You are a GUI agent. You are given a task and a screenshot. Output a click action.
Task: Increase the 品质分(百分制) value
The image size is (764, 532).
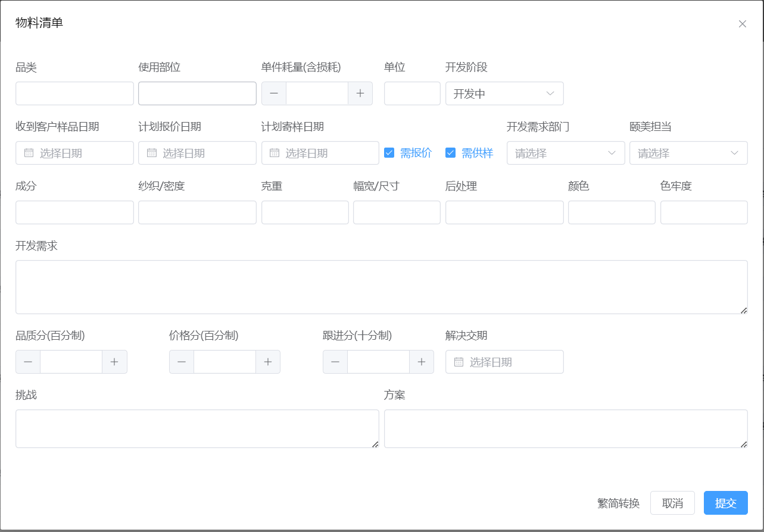(x=114, y=362)
